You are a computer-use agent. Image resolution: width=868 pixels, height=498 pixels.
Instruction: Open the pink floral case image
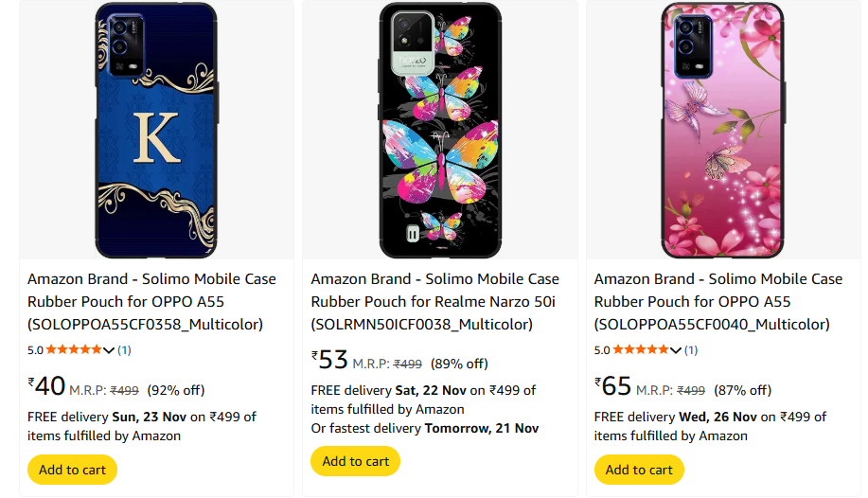pos(722,131)
